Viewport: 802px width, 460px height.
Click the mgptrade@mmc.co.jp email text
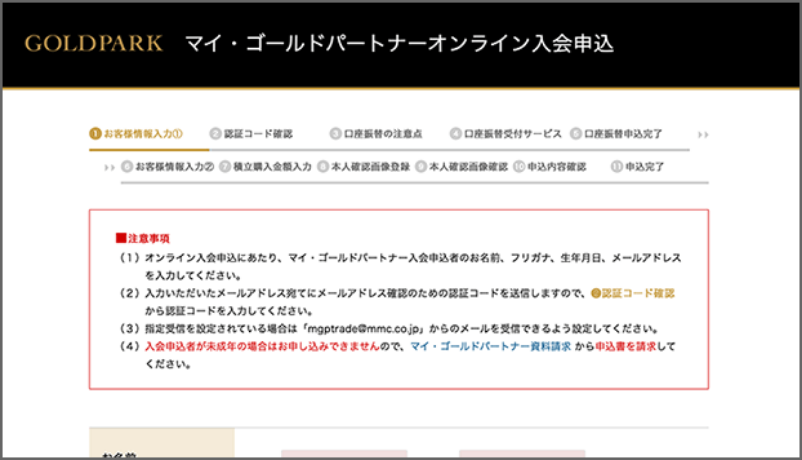(363, 328)
